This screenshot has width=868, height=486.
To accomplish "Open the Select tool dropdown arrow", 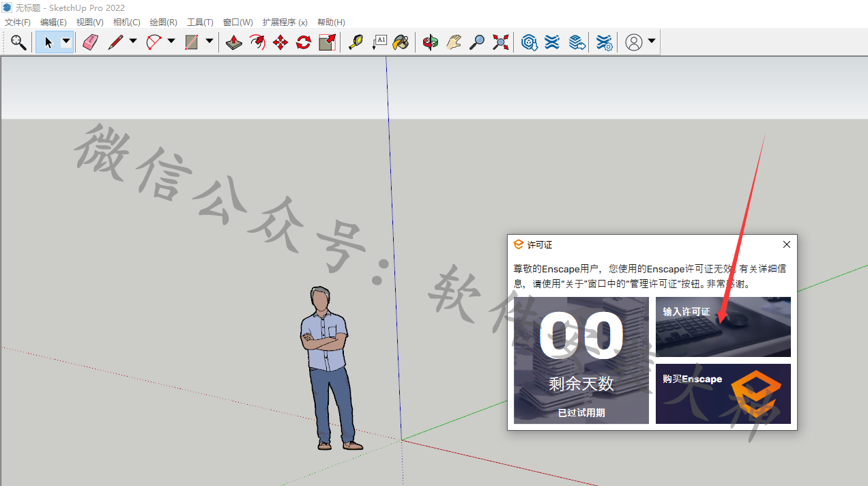I will coord(66,42).
